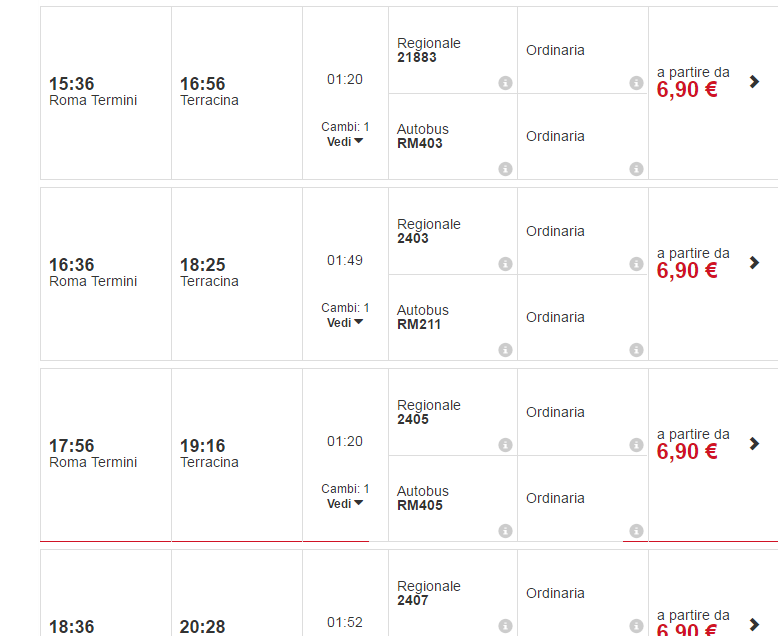This screenshot has height=636, width=778.
Task: Open info icon for Regionale 2403
Action: [505, 264]
